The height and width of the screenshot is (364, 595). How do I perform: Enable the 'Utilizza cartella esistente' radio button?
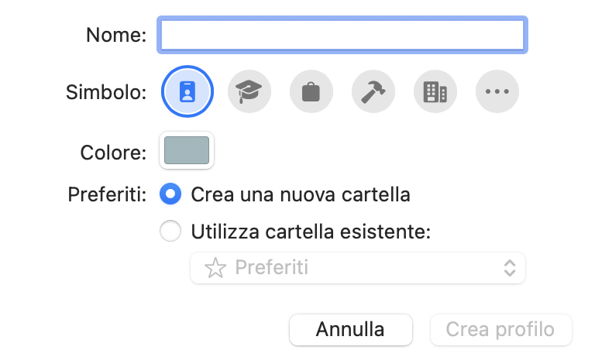[x=170, y=231]
